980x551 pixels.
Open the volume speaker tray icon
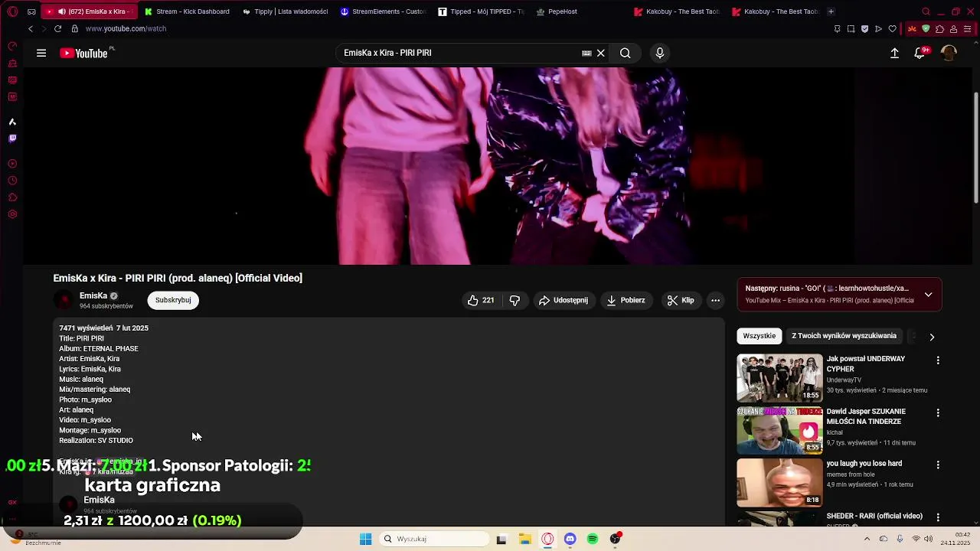928,539
